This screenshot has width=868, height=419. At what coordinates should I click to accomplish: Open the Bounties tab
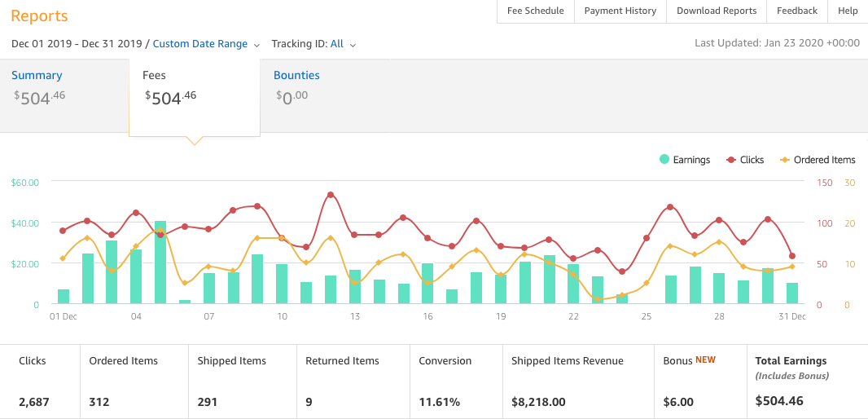coord(296,75)
